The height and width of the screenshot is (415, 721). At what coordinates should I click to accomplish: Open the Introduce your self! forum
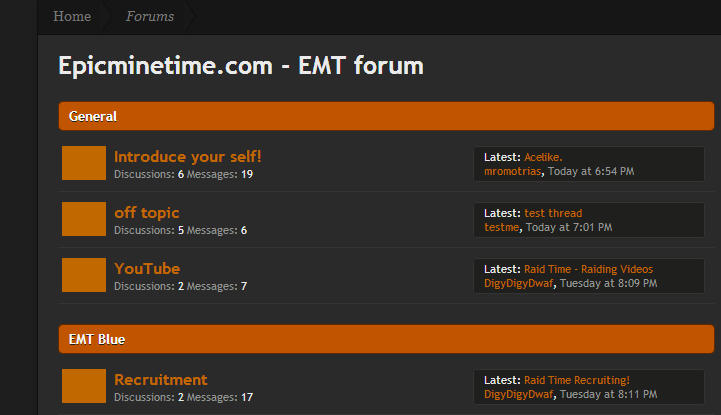pos(188,156)
